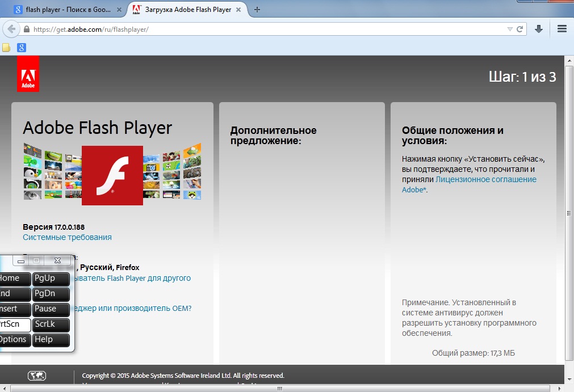Click the Дополнительное предложение heading
The height and width of the screenshot is (392, 574).
pos(274,136)
